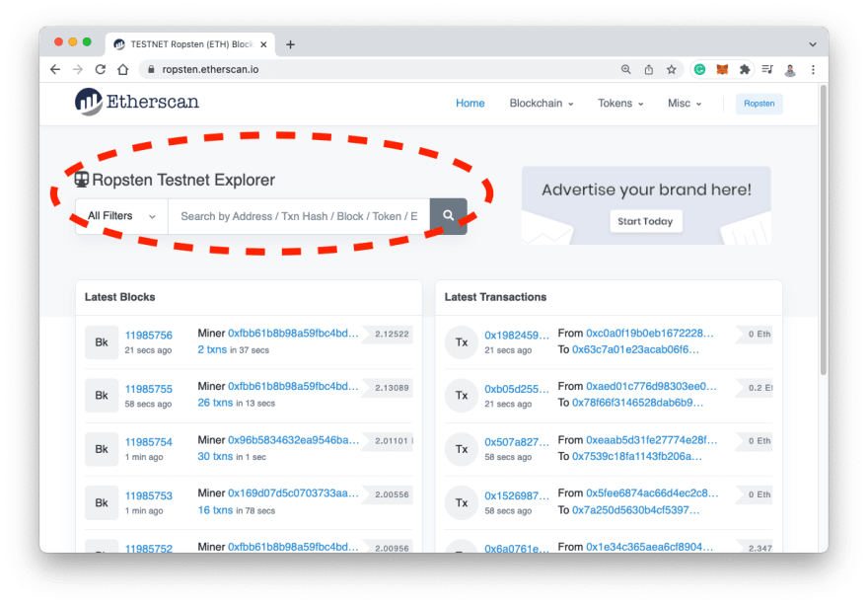Image resolution: width=868 pixels, height=605 pixels.
Task: Open the Chrome profile avatar
Action: [790, 70]
